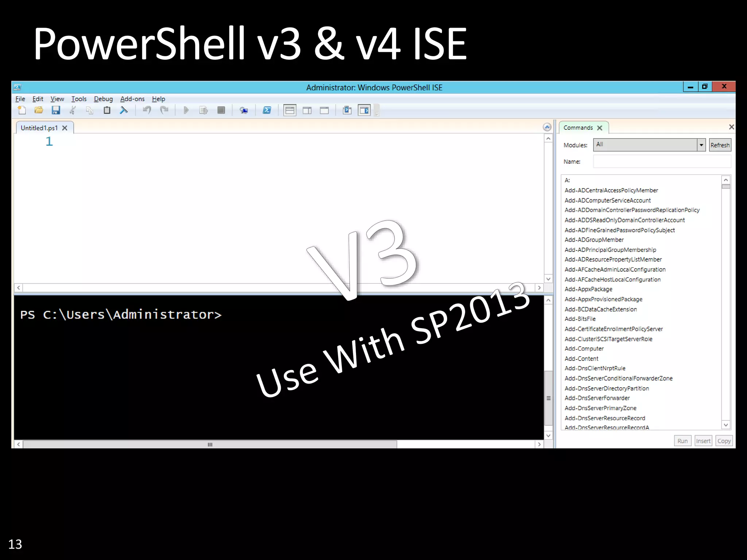Open the Edit menu
This screenshot has width=747, height=560.
point(38,99)
